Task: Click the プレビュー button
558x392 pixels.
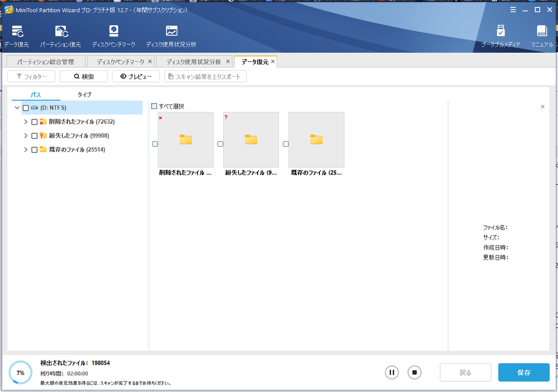Action: [136, 77]
